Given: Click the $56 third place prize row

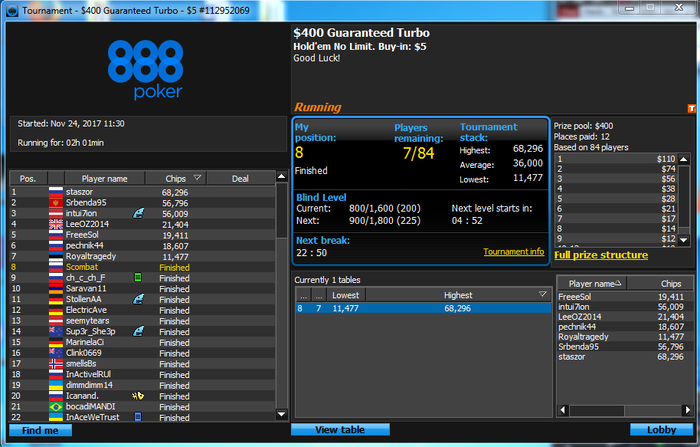Looking at the screenshot, I should [x=616, y=179].
